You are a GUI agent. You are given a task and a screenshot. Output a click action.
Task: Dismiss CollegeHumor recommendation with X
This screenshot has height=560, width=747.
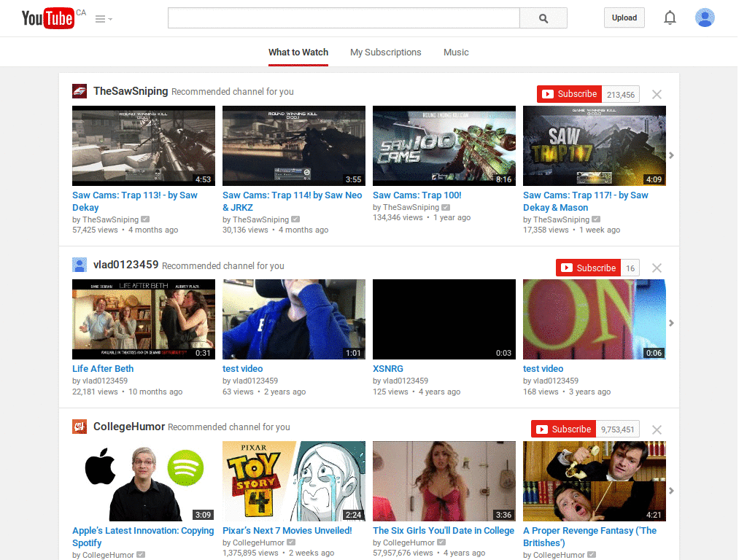point(657,430)
